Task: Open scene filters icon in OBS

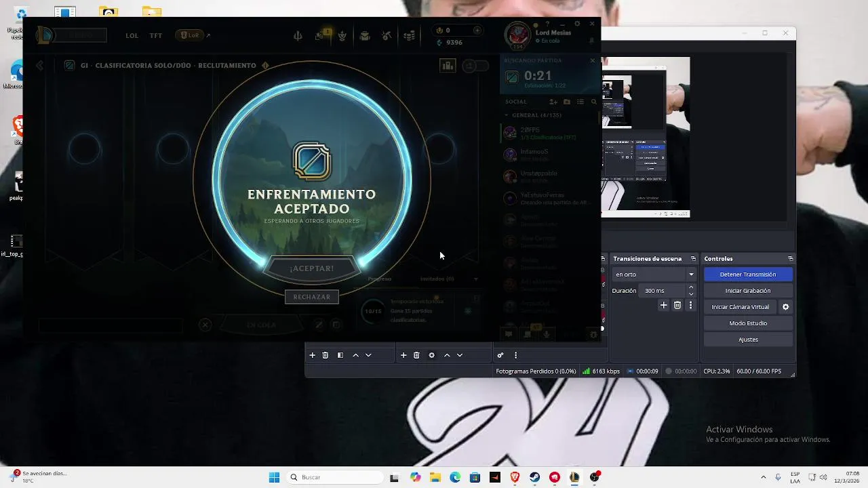Action: tap(340, 355)
